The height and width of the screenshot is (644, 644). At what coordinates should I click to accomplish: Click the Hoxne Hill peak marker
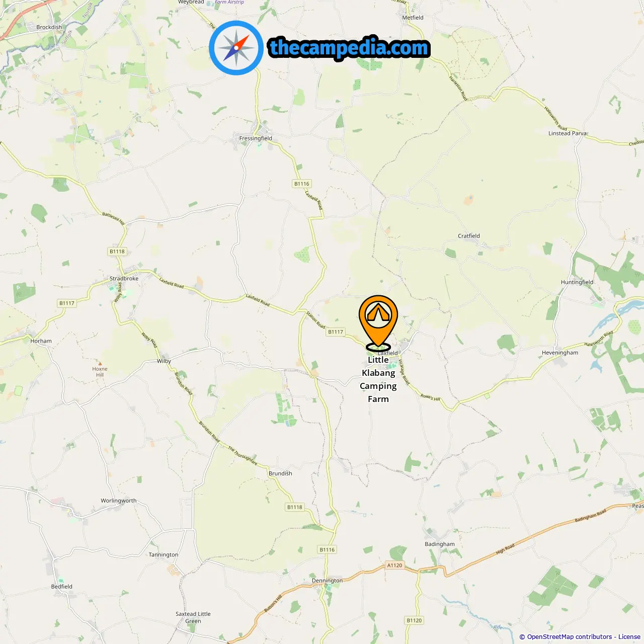pyautogui.click(x=100, y=363)
